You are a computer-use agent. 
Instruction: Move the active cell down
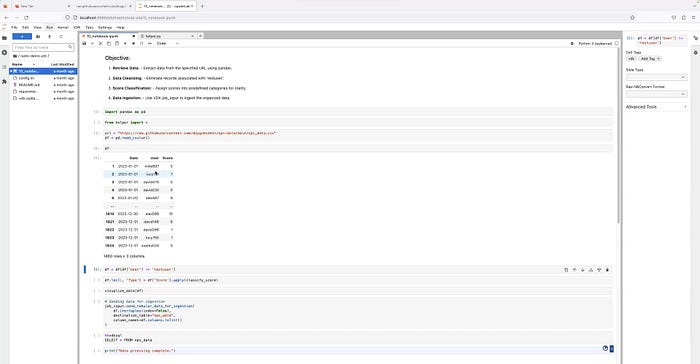(583, 270)
